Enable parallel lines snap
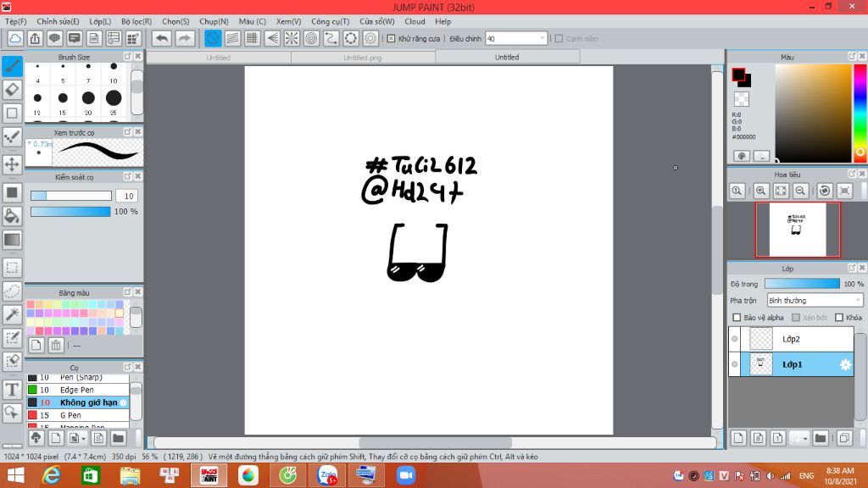Image resolution: width=868 pixels, height=488 pixels. tap(232, 38)
